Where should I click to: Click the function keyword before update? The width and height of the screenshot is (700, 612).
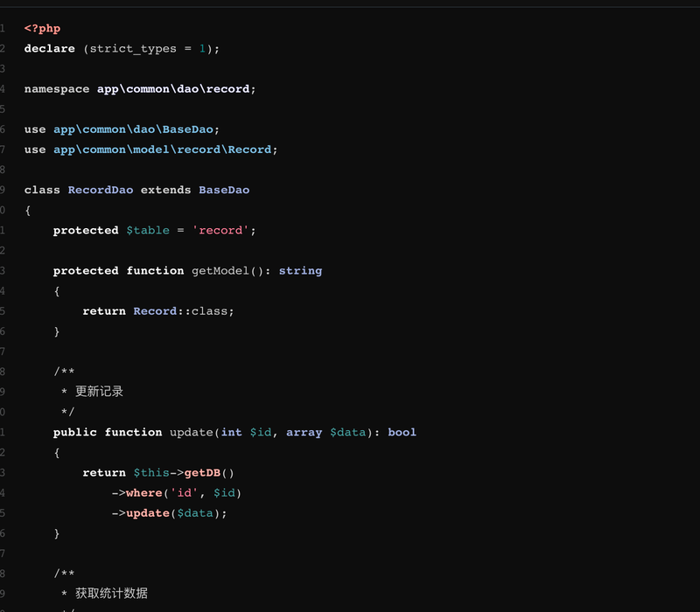(134, 433)
